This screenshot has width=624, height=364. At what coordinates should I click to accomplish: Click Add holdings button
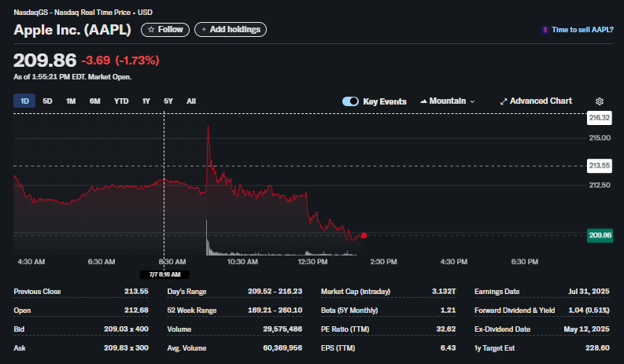tap(231, 29)
